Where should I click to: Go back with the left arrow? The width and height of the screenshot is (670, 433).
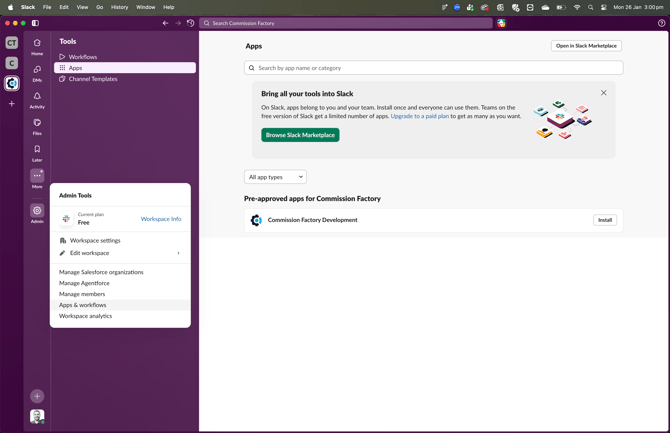166,23
